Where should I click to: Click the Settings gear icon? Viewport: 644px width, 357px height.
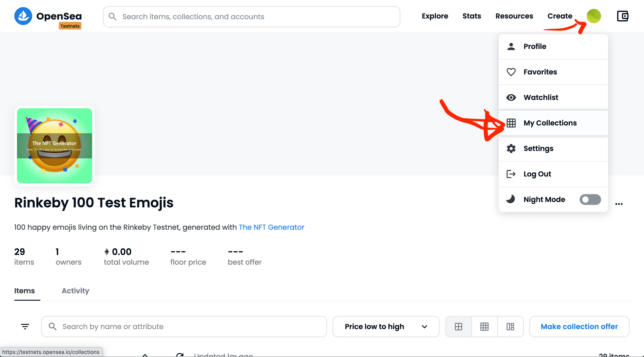(x=511, y=148)
